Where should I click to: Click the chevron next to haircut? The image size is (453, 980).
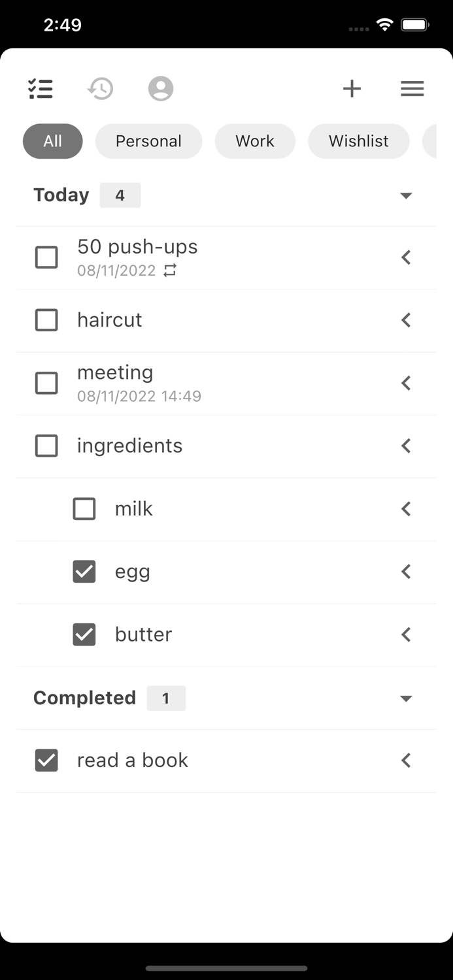tap(405, 319)
